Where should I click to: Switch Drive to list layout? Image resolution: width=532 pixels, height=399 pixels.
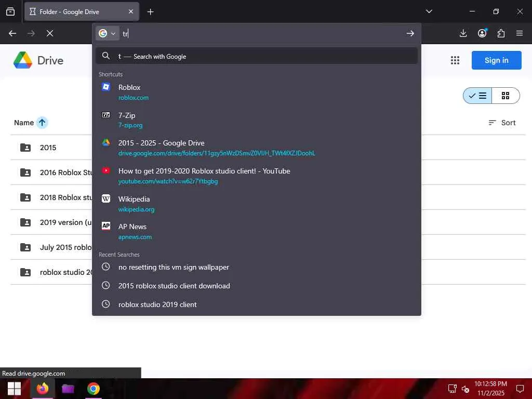coord(477,96)
